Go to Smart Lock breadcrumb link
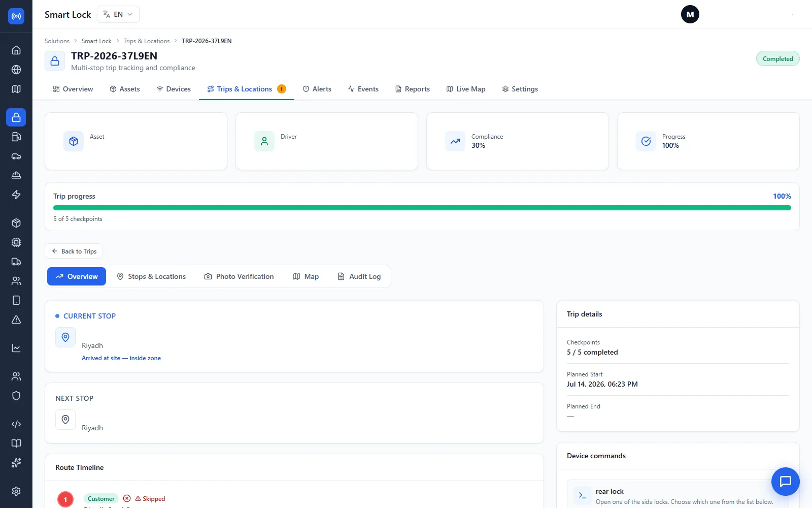812x508 pixels. (96, 41)
